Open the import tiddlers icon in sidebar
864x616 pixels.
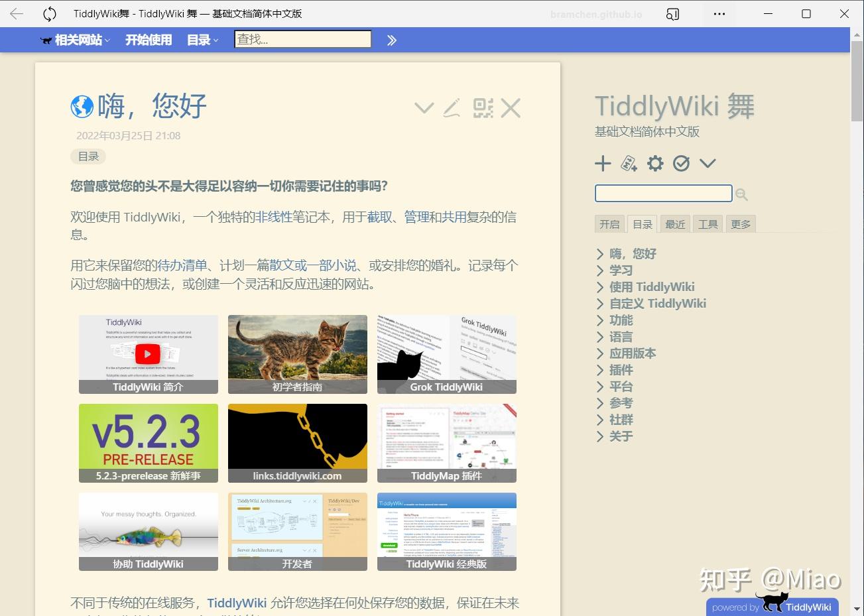click(629, 163)
